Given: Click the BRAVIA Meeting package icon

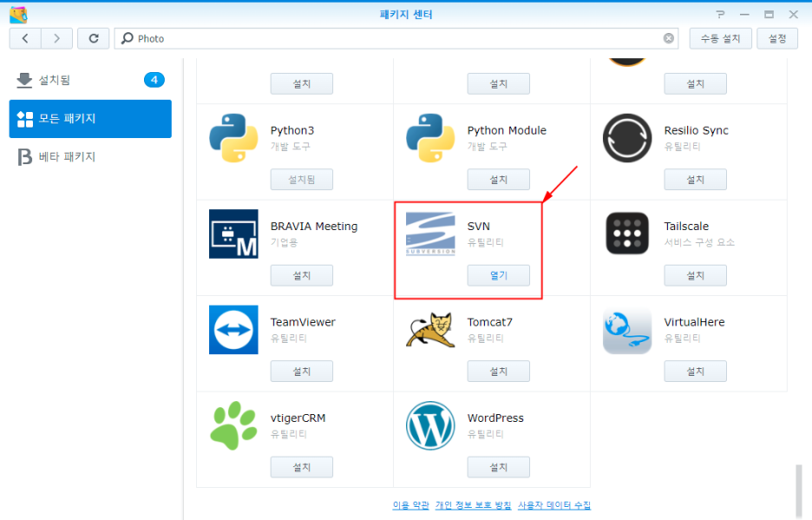Looking at the screenshot, I should pyautogui.click(x=233, y=234).
